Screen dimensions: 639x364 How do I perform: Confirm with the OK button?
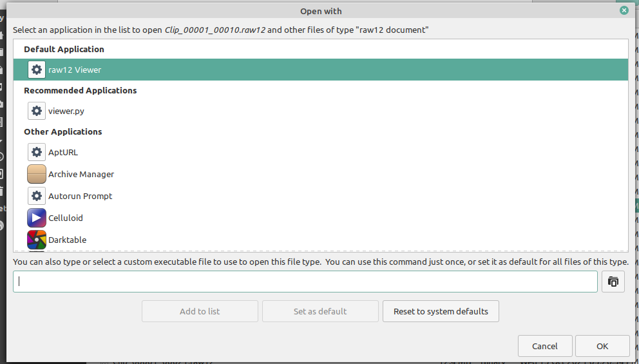tap(602, 346)
